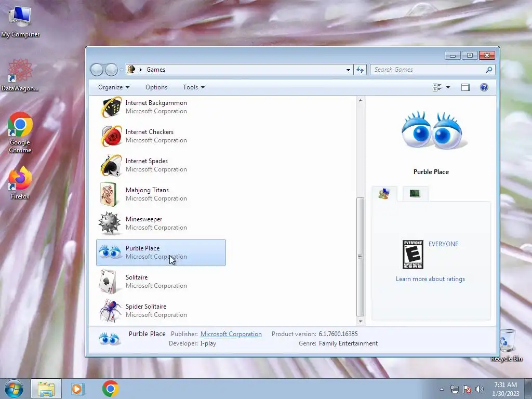
Task: Open the address bar history dropdown
Action: click(348, 70)
